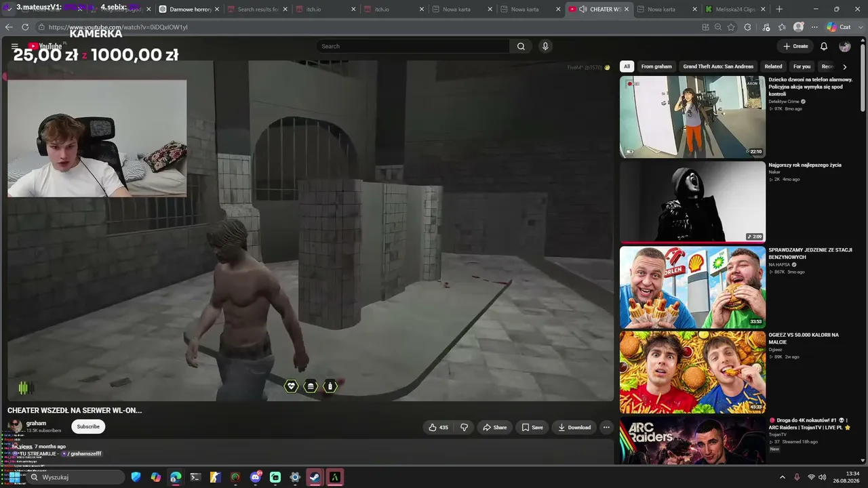The image size is (868, 488).
Task: Open the Najgorszy rok najlepszego życia thumbnail
Action: point(692,202)
